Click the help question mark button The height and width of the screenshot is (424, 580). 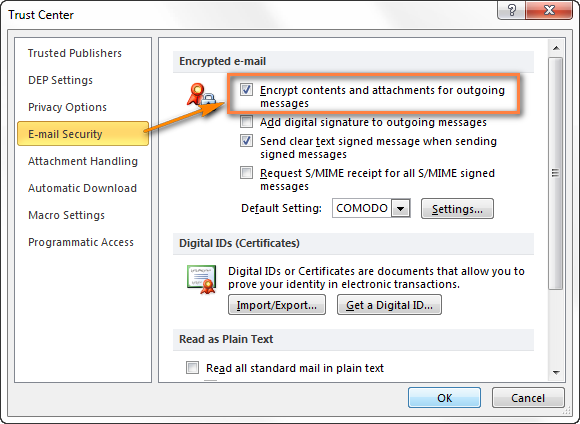[512, 10]
